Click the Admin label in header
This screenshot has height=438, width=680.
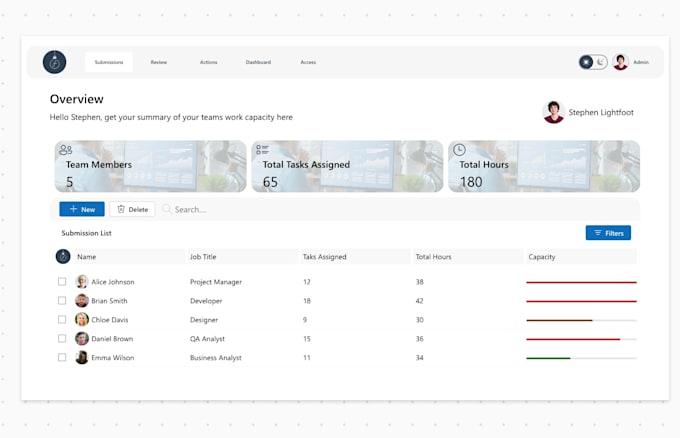click(x=641, y=62)
